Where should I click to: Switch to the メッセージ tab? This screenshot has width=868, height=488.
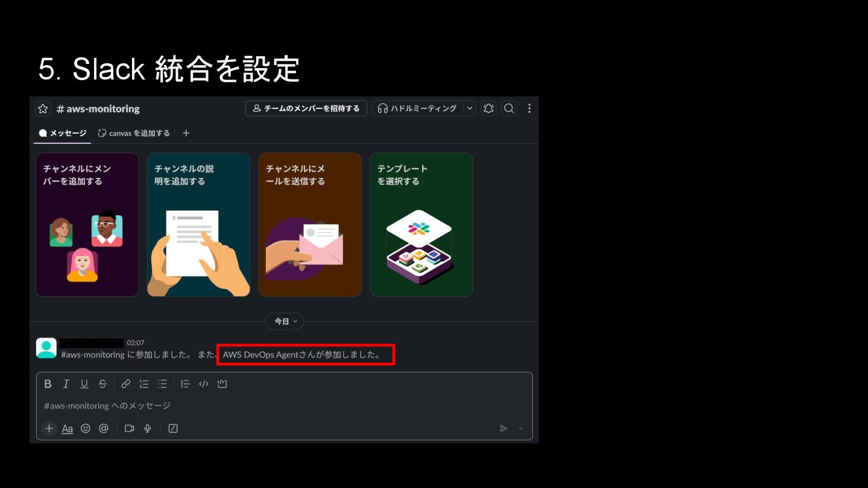63,133
